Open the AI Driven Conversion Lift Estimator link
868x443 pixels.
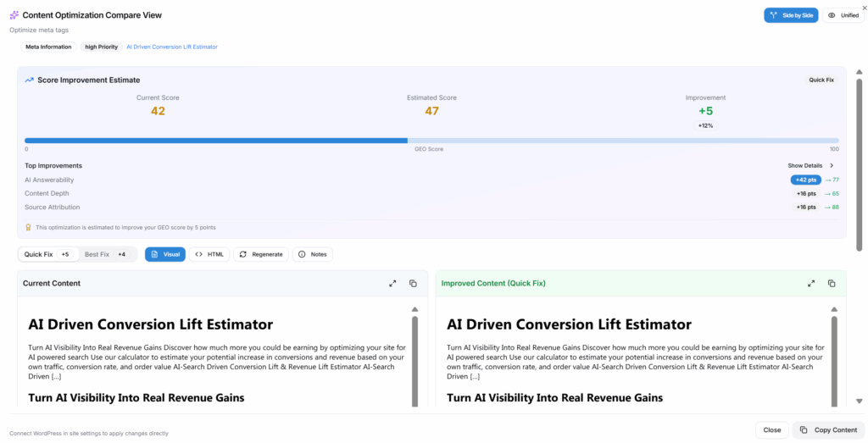pos(172,47)
